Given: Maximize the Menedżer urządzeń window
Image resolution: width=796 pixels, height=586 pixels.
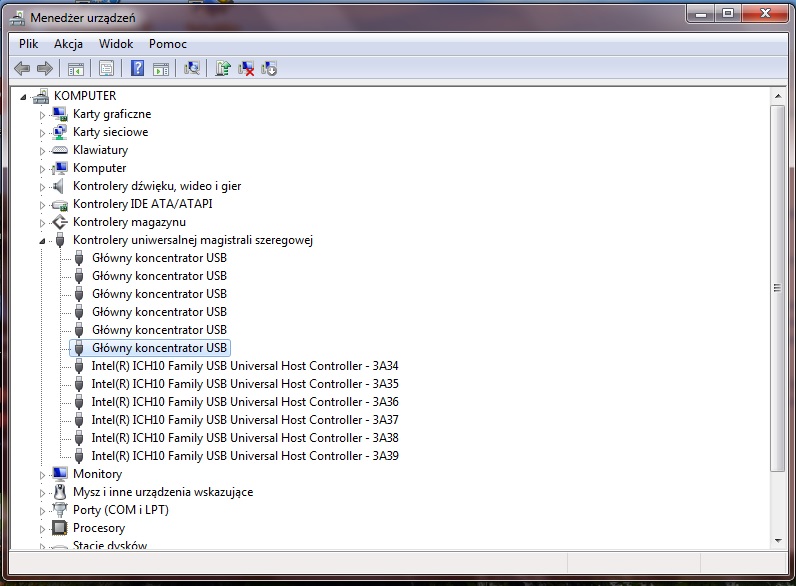Looking at the screenshot, I should tap(728, 13).
